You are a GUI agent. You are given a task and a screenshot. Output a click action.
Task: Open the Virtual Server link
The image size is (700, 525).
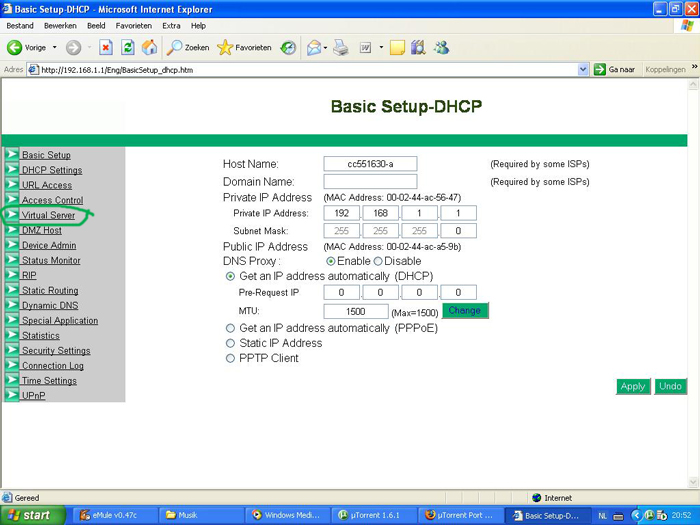(48, 215)
